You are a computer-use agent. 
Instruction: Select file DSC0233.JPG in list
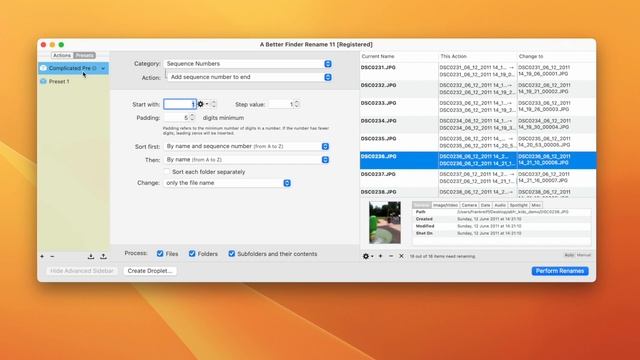[478, 107]
